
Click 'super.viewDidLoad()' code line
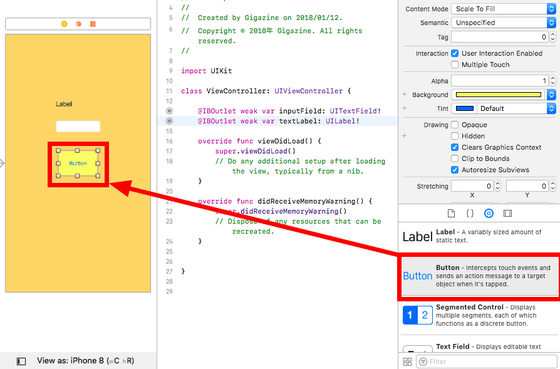point(255,151)
